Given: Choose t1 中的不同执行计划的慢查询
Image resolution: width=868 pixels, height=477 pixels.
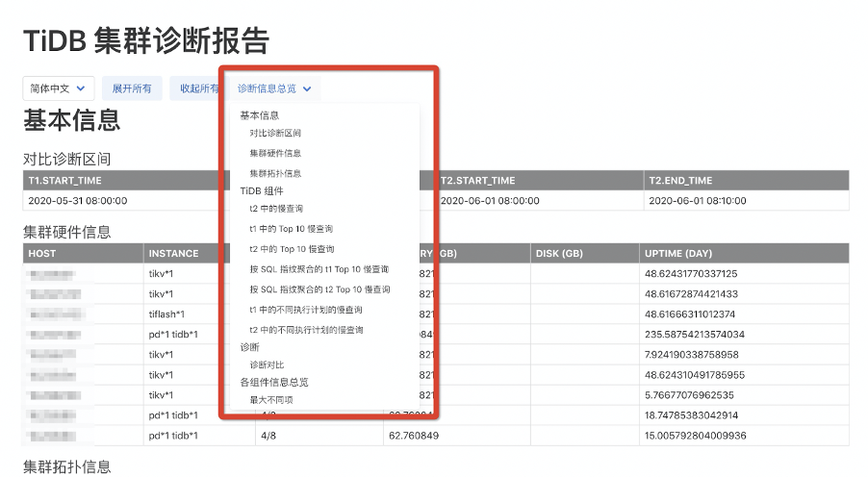Looking at the screenshot, I should tap(306, 310).
